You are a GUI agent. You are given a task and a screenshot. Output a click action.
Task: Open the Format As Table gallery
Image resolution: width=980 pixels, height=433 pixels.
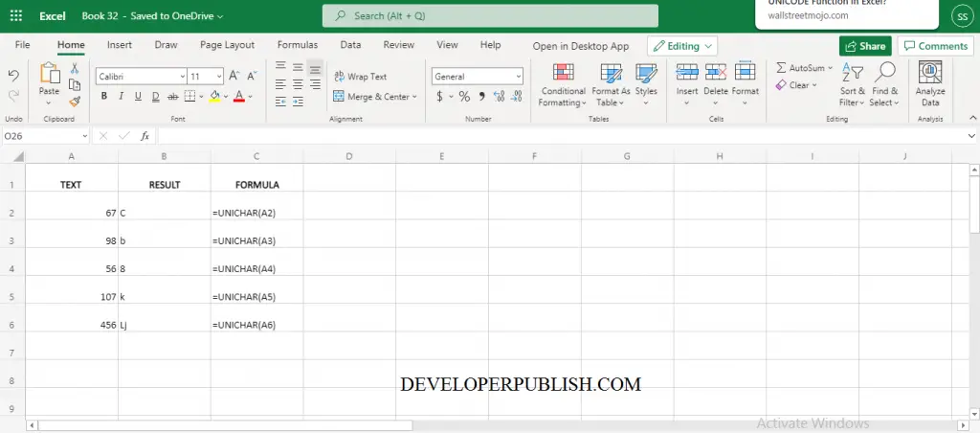(x=611, y=84)
